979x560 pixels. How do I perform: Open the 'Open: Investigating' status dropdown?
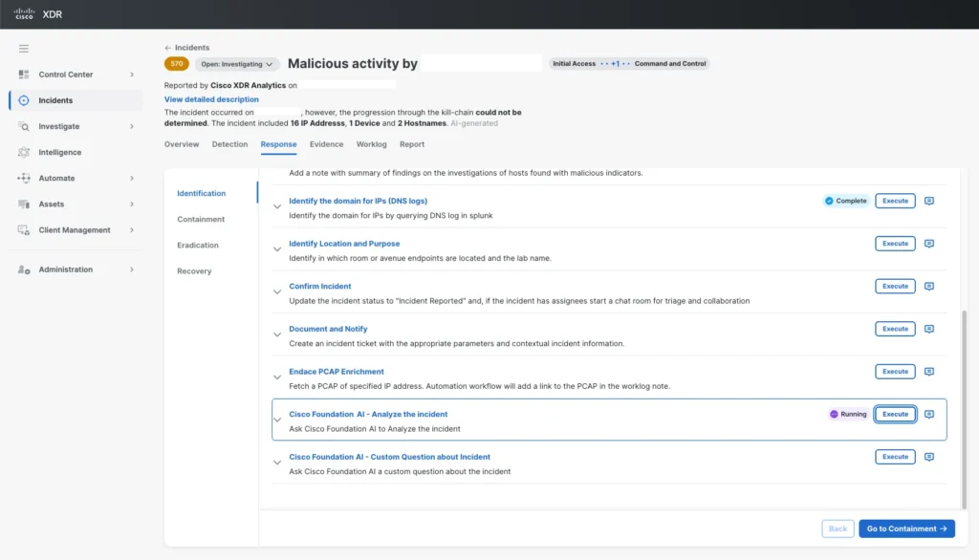[238, 64]
